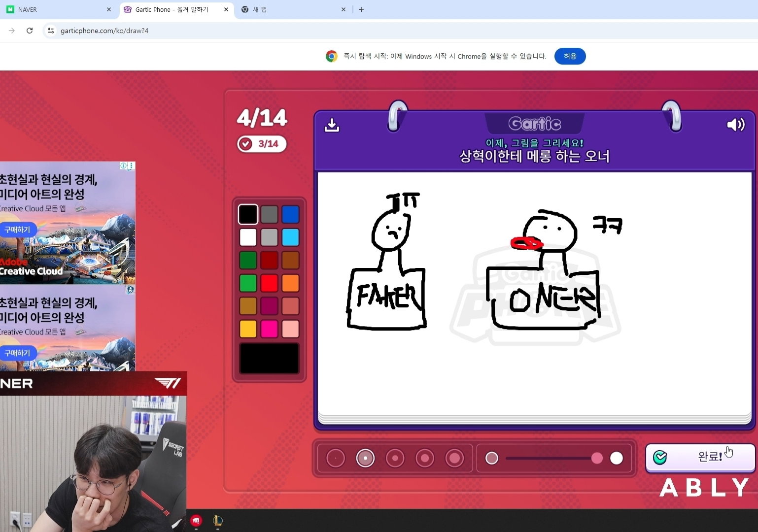
Task: Adjust the opacity slider handle
Action: 597,458
